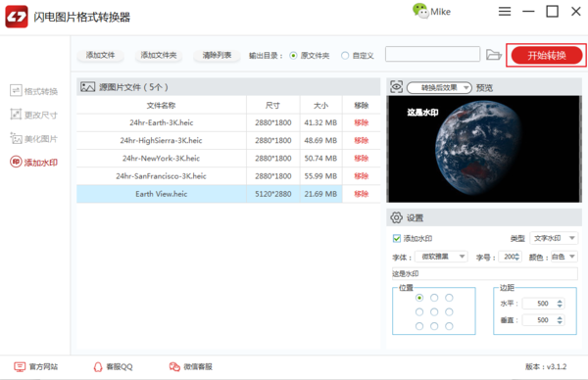588x380 pixels.
Task: Select bottom-right watermark position
Action: [449, 326]
